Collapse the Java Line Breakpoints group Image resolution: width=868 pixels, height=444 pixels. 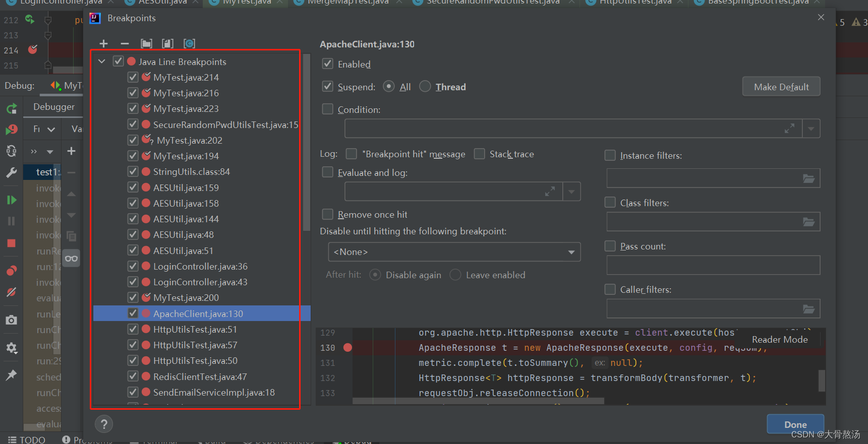[x=102, y=61]
